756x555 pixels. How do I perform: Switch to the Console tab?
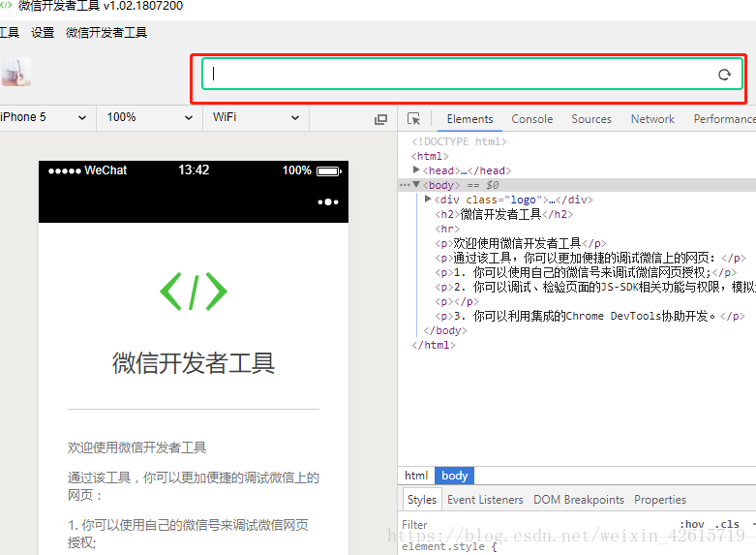pyautogui.click(x=531, y=119)
